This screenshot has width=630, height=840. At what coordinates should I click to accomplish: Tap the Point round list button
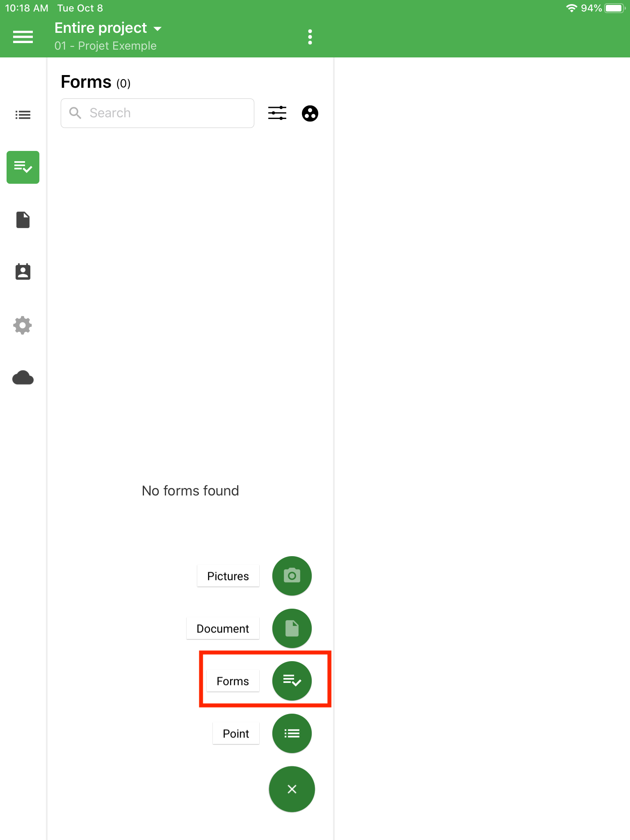pos(292,733)
